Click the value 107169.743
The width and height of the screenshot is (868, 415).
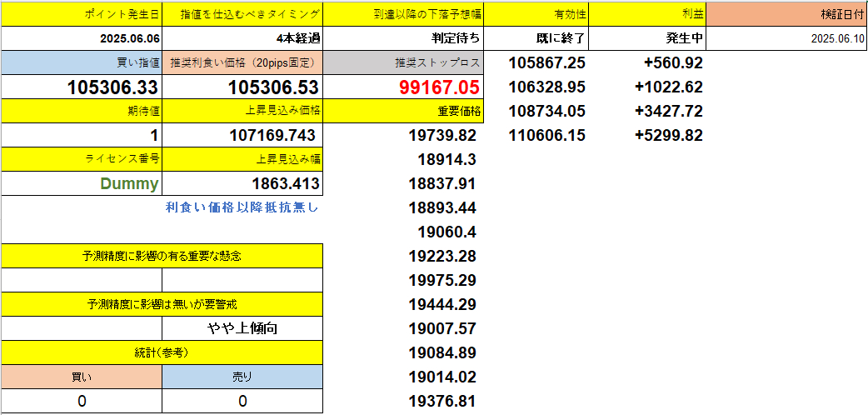click(242, 135)
